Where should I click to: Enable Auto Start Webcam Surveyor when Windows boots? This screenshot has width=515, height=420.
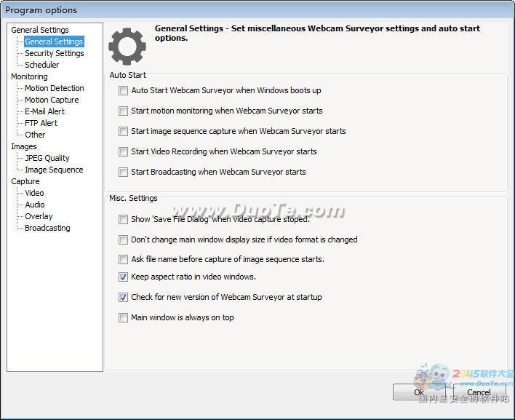[x=123, y=91]
